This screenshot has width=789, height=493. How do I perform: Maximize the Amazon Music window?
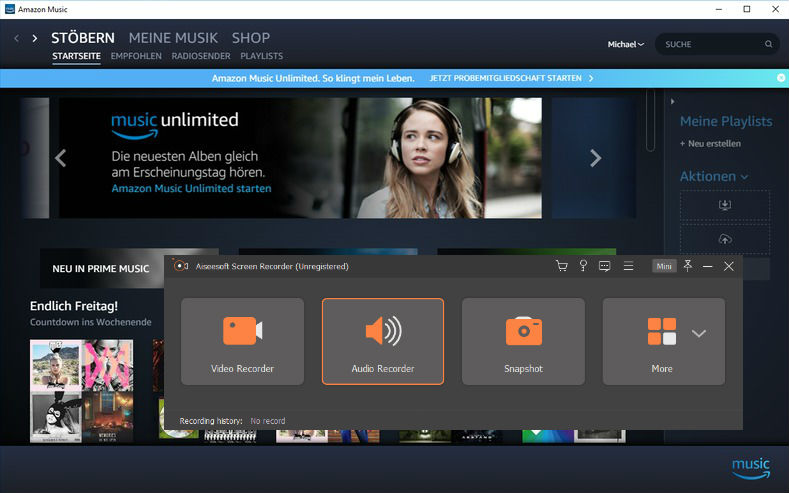pos(747,9)
